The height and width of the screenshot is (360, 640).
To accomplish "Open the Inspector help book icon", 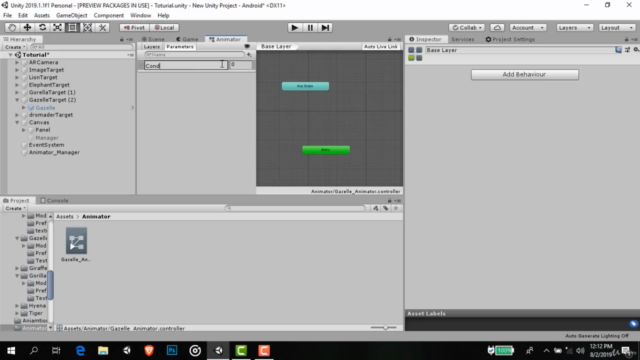I will (618, 50).
